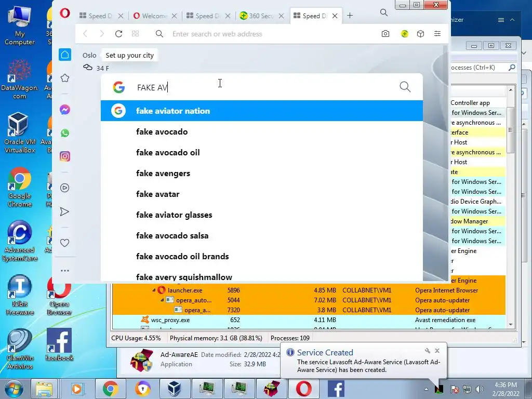
Task: Open the sidebar three-dots settings
Action: point(65,270)
